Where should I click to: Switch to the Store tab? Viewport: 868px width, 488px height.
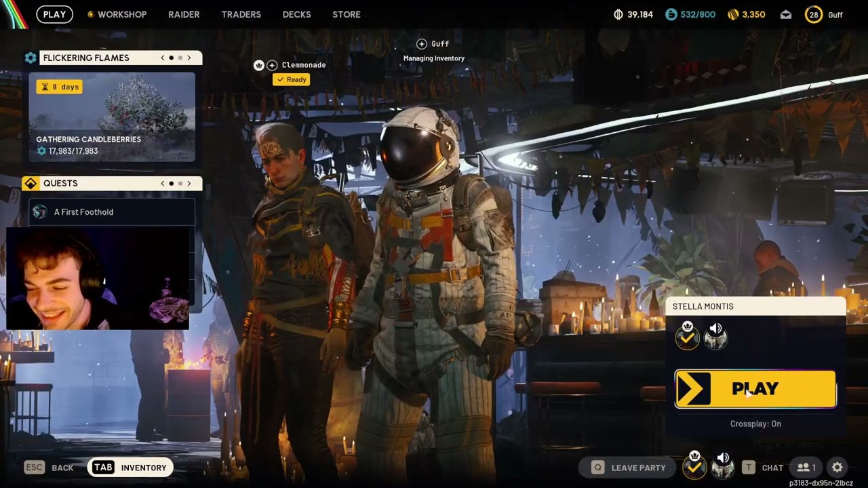click(x=347, y=14)
